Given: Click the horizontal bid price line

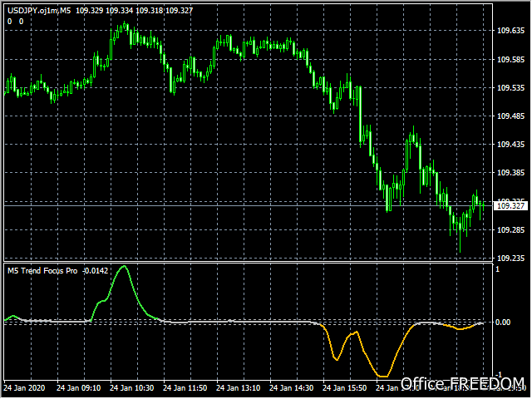Looking at the screenshot, I should coord(249,205).
